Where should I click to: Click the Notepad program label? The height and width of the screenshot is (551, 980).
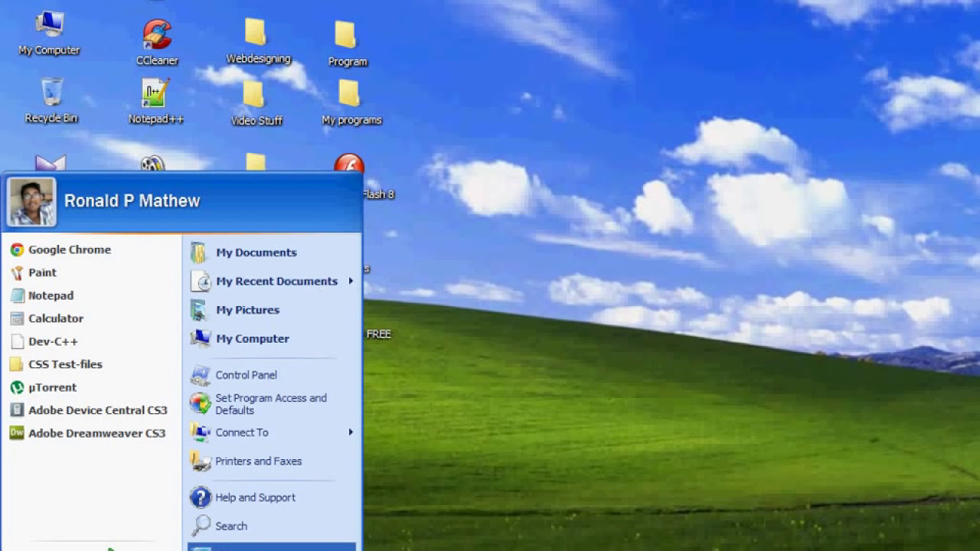point(51,295)
